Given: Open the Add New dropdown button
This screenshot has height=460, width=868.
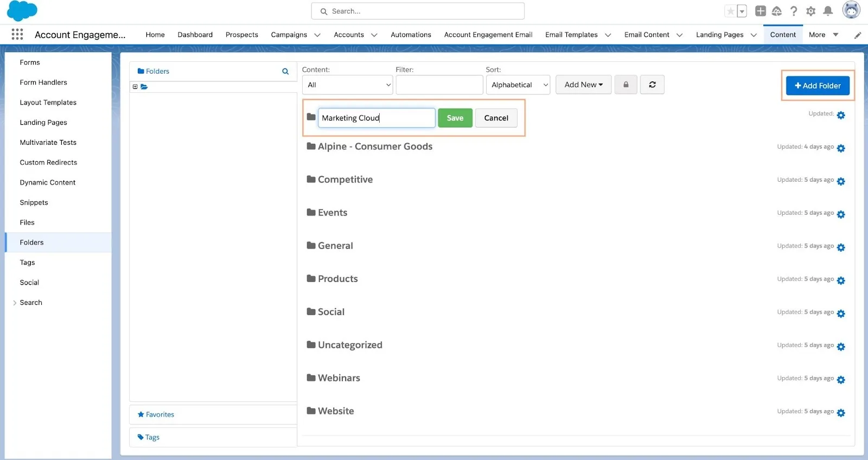Looking at the screenshot, I should point(584,85).
